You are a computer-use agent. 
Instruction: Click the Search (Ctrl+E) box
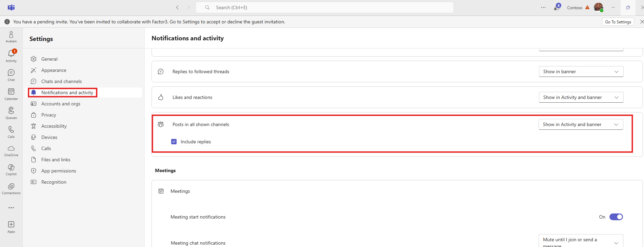click(x=325, y=7)
